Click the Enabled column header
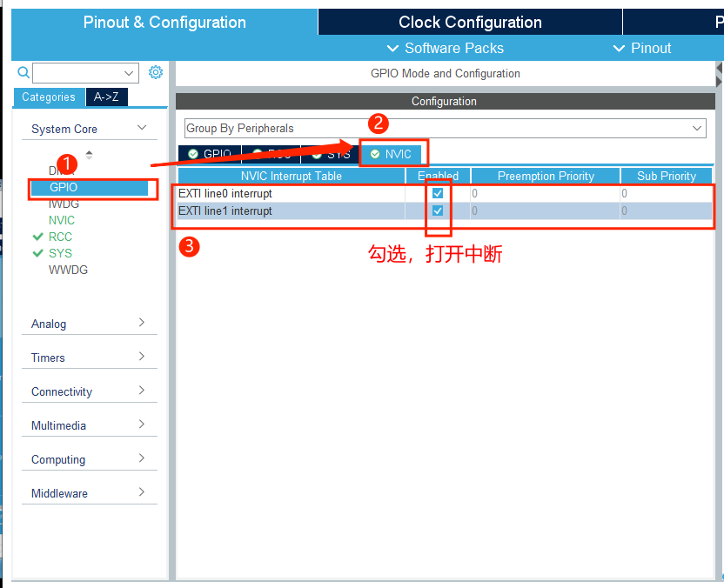 (438, 177)
